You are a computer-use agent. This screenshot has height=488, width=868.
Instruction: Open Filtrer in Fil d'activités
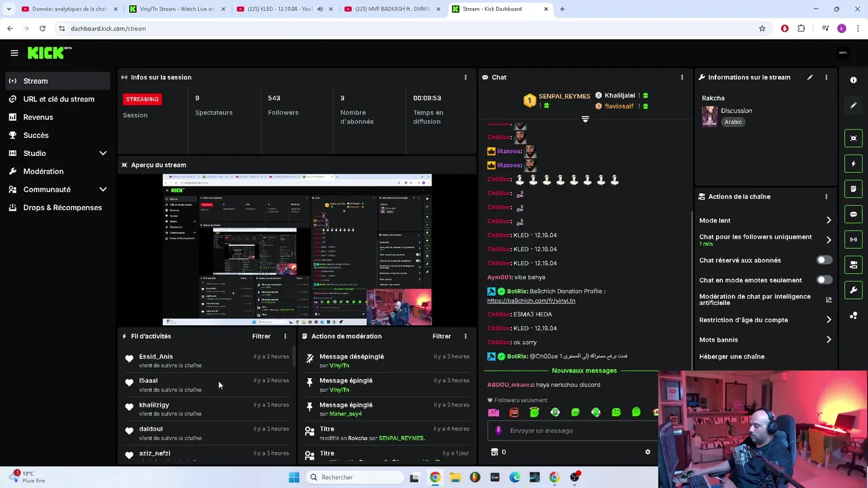(x=261, y=336)
